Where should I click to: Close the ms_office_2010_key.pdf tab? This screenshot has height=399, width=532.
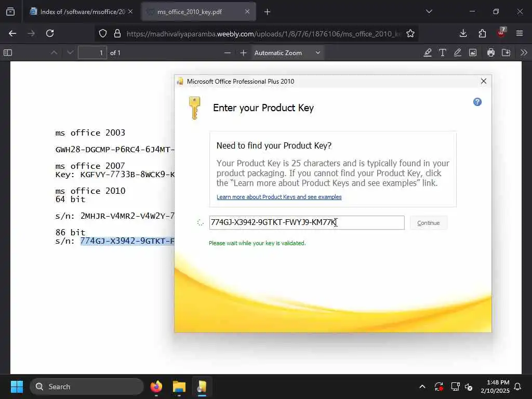(x=247, y=12)
